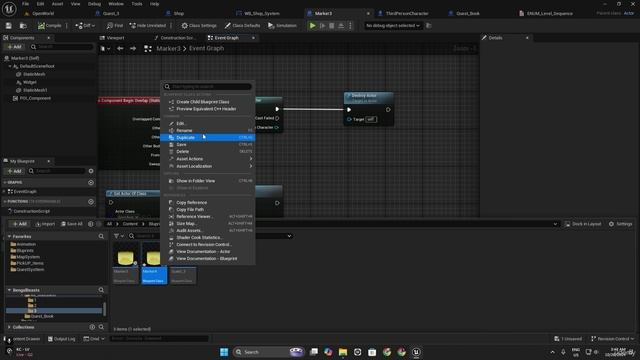Expand the Asset Localization submenu
The width and height of the screenshot is (640, 360).
(x=208, y=166)
